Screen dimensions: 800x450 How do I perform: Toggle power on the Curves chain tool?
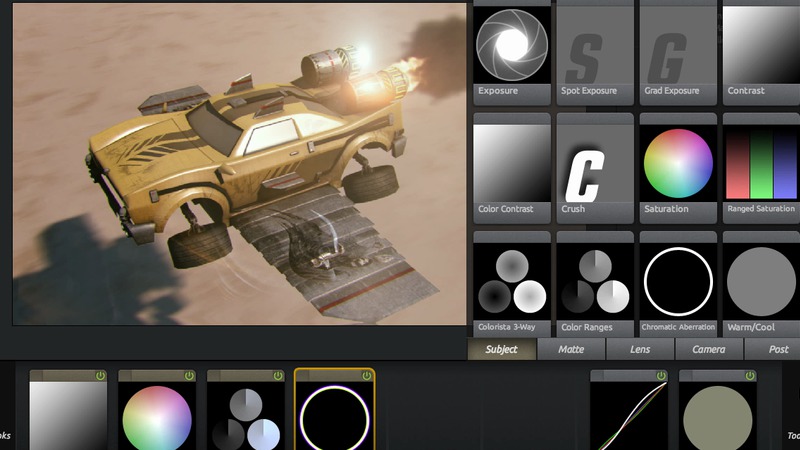[x=661, y=376]
